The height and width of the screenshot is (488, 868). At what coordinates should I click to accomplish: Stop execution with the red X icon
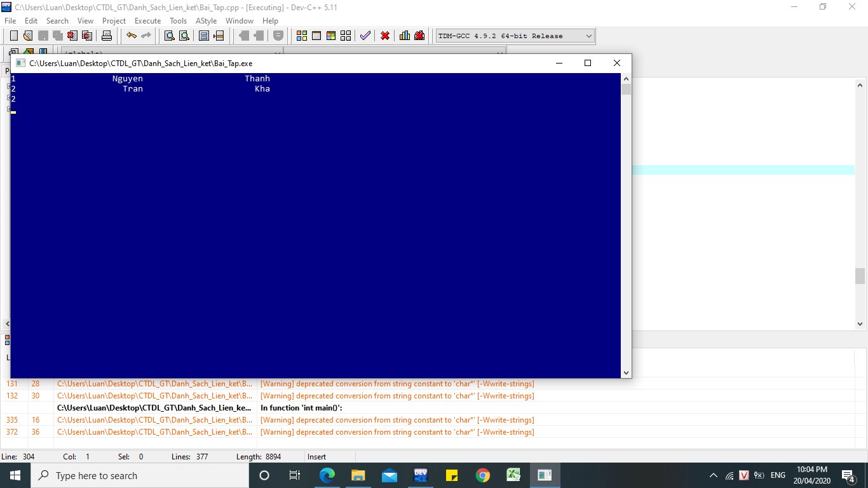click(385, 36)
